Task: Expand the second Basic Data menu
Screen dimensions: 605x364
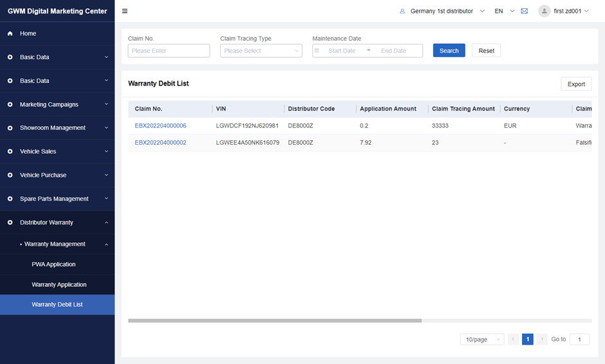Action: click(57, 81)
